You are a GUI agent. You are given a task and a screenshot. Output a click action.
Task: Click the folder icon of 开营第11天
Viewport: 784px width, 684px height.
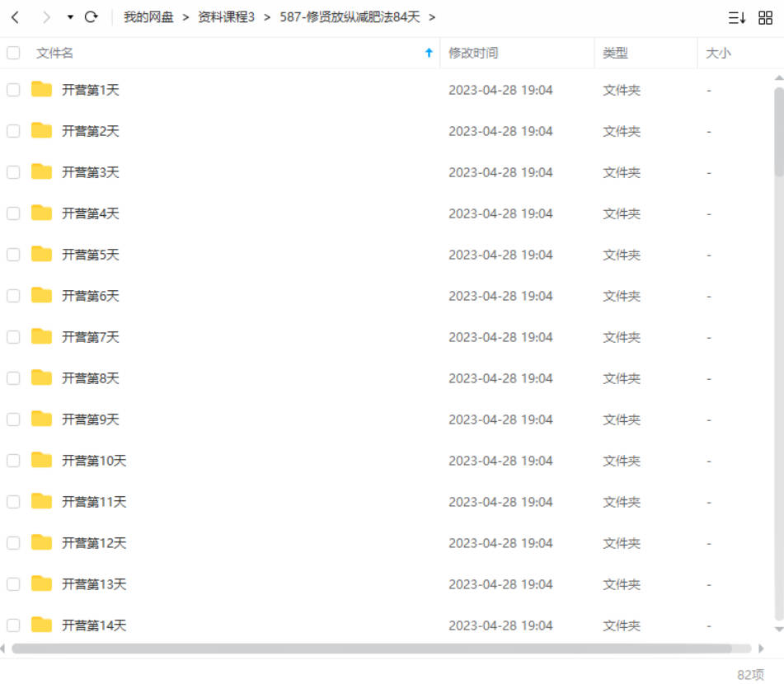click(x=41, y=500)
